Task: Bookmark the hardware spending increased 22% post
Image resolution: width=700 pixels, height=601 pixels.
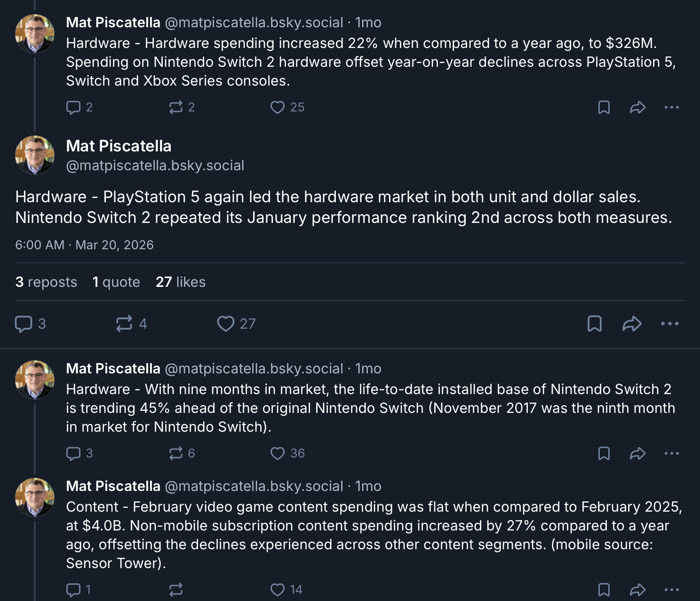Action: click(x=604, y=108)
